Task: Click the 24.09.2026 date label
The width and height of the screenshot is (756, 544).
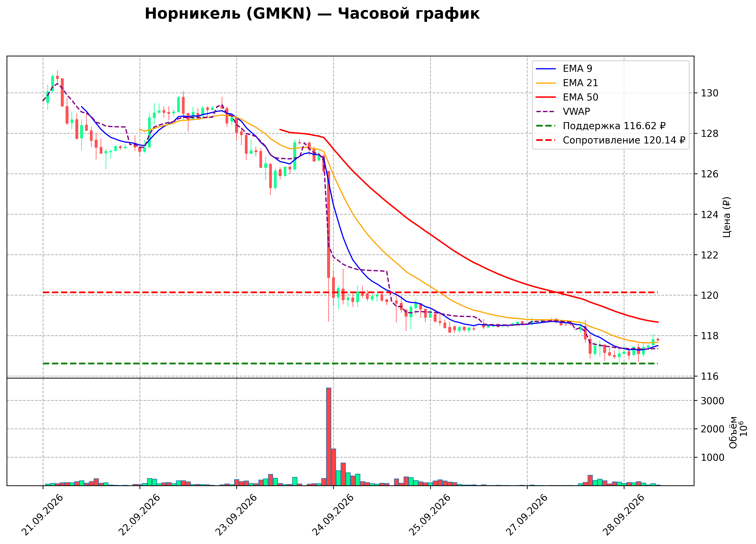Action: click(333, 515)
